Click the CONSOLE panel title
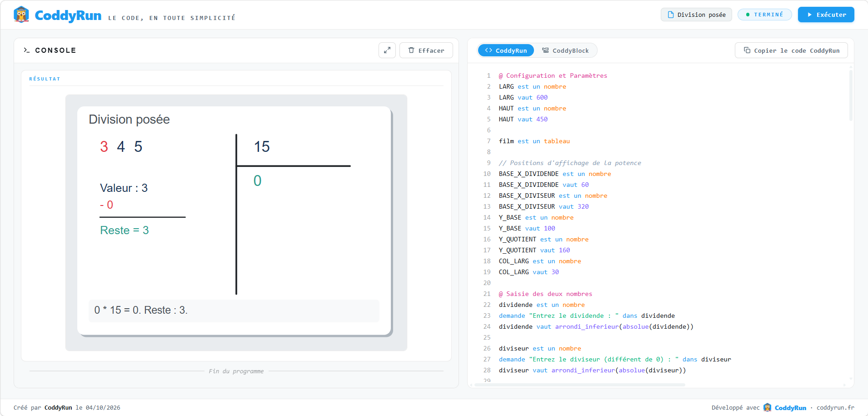Screen dimensions: 868x416 (55, 50)
